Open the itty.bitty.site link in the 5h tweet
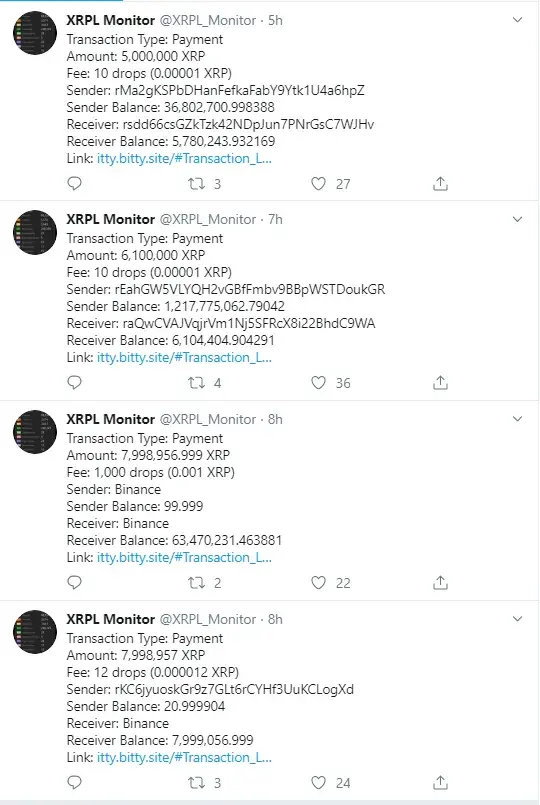Image resolution: width=540 pixels, height=805 pixels. click(184, 158)
